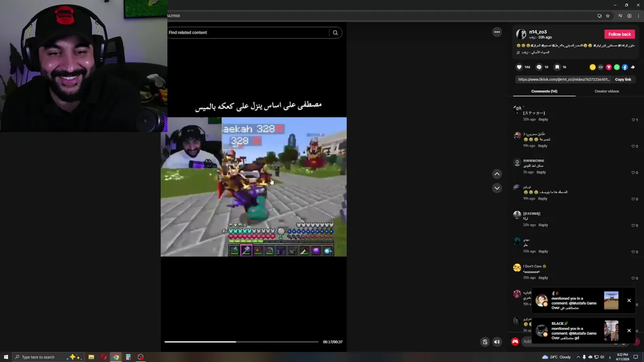This screenshot has width=644, height=362.
Task: Like the first sticker comment heart
Action: click(633, 120)
